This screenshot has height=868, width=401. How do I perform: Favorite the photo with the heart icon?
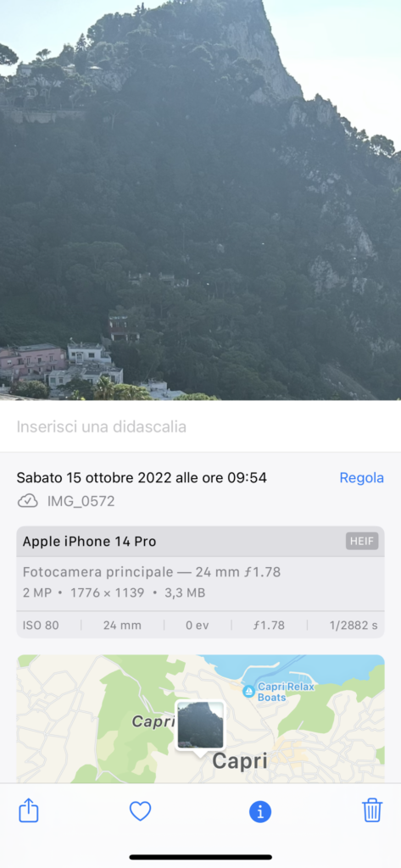point(140,811)
